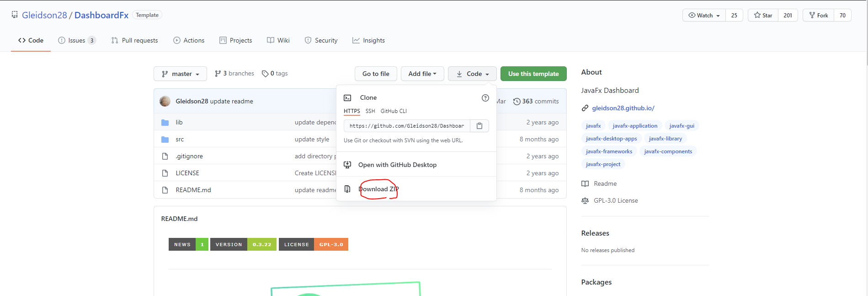Click the src folder icon
The width and height of the screenshot is (868, 296).
[165, 140]
